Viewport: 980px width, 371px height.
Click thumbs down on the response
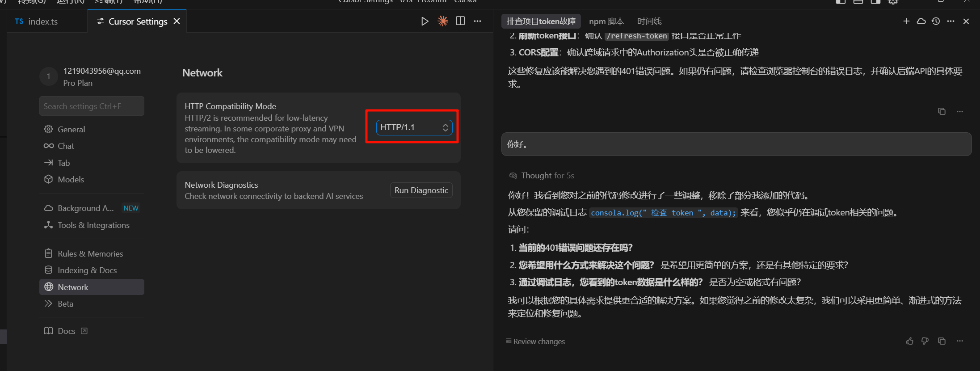925,341
